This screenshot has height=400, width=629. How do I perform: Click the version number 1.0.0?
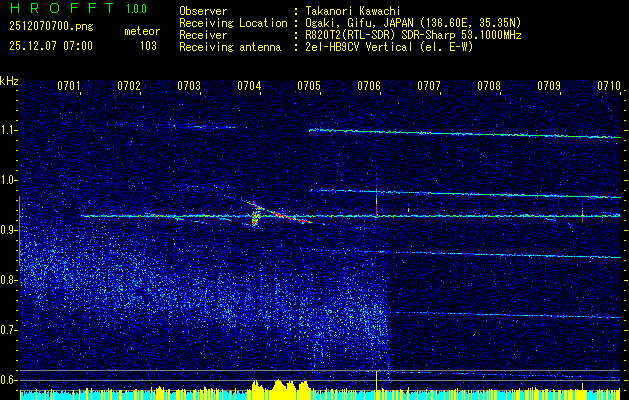[136, 9]
